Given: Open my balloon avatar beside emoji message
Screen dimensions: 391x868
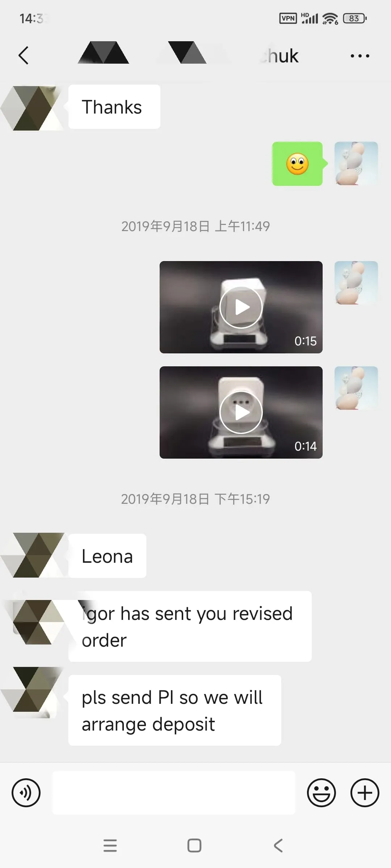Looking at the screenshot, I should click(x=356, y=163).
